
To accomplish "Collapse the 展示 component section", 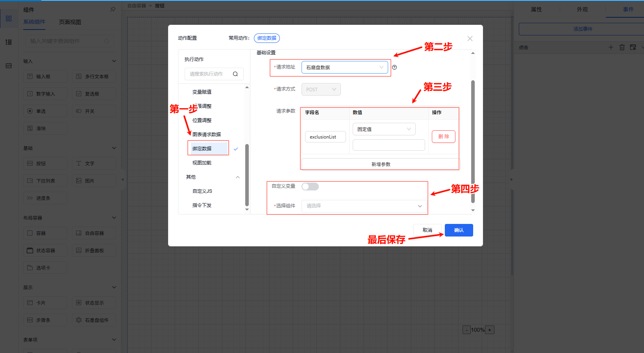I will tap(114, 287).
